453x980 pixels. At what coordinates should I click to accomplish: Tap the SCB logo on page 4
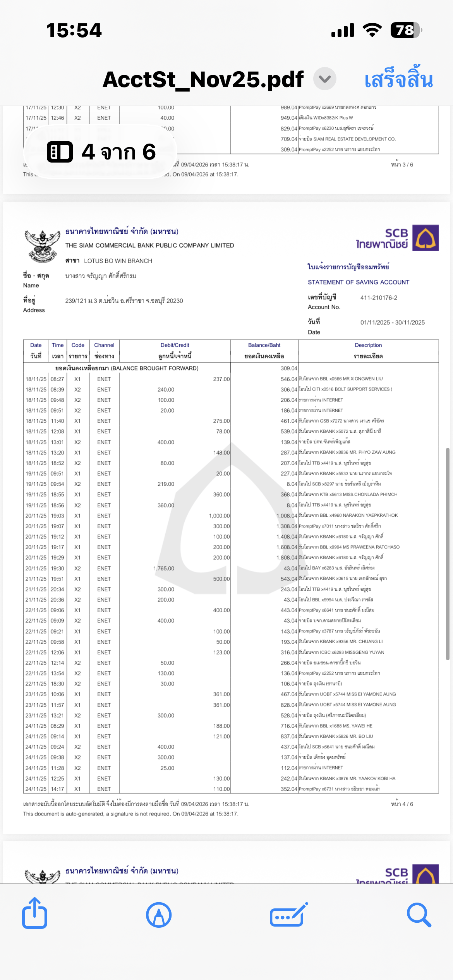pyautogui.click(x=425, y=238)
